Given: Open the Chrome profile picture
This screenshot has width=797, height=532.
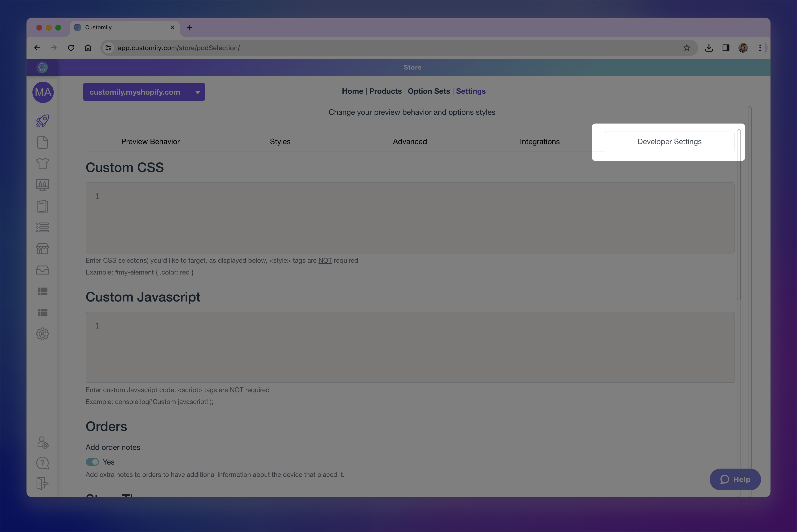Looking at the screenshot, I should tap(743, 48).
